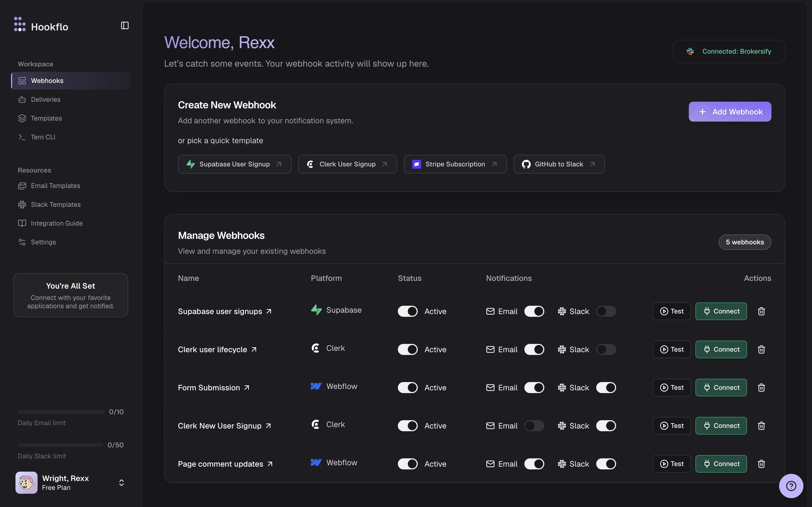Open Email Templates under Resources
The width and height of the screenshot is (812, 507).
[71, 186]
